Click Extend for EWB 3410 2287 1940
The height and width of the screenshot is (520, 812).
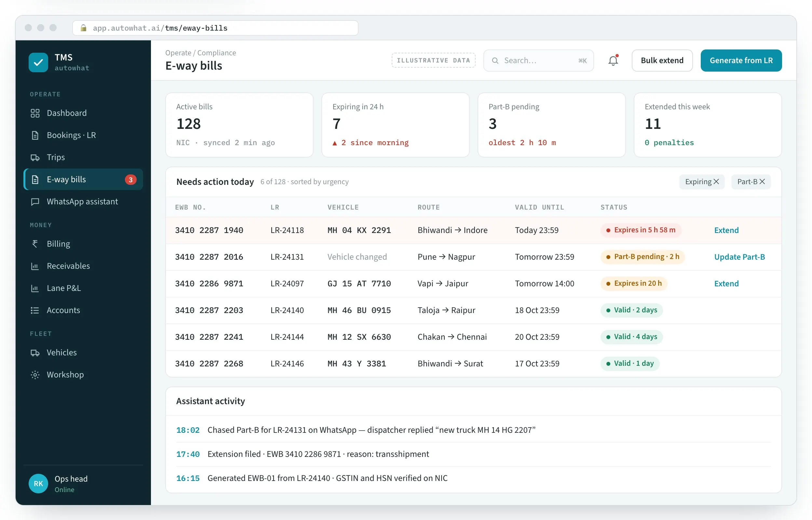point(726,230)
